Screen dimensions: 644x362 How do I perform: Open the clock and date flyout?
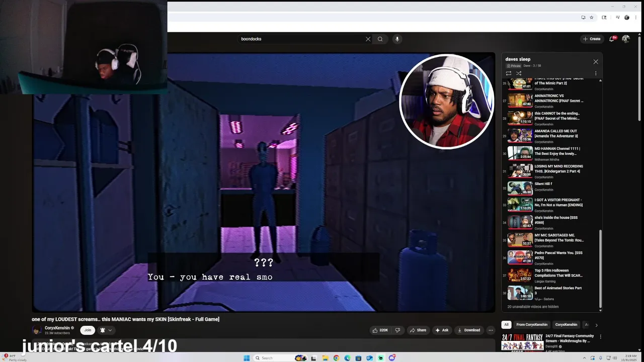coord(628,358)
